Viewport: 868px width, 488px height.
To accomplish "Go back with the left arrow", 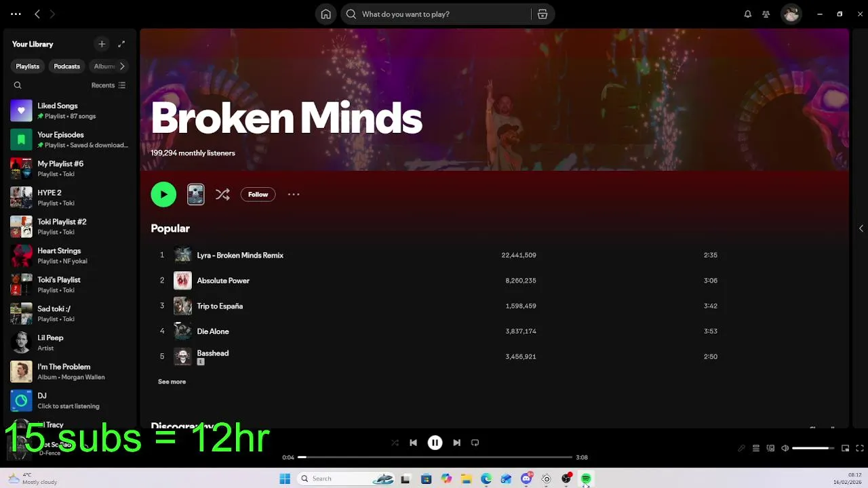I will pos(37,14).
